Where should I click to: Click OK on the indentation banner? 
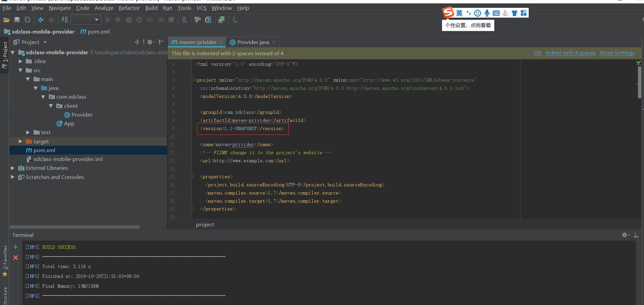(538, 53)
